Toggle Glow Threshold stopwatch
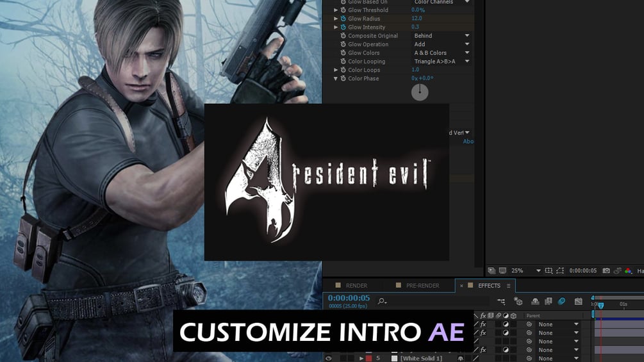This screenshot has height=362, width=644. click(x=343, y=10)
